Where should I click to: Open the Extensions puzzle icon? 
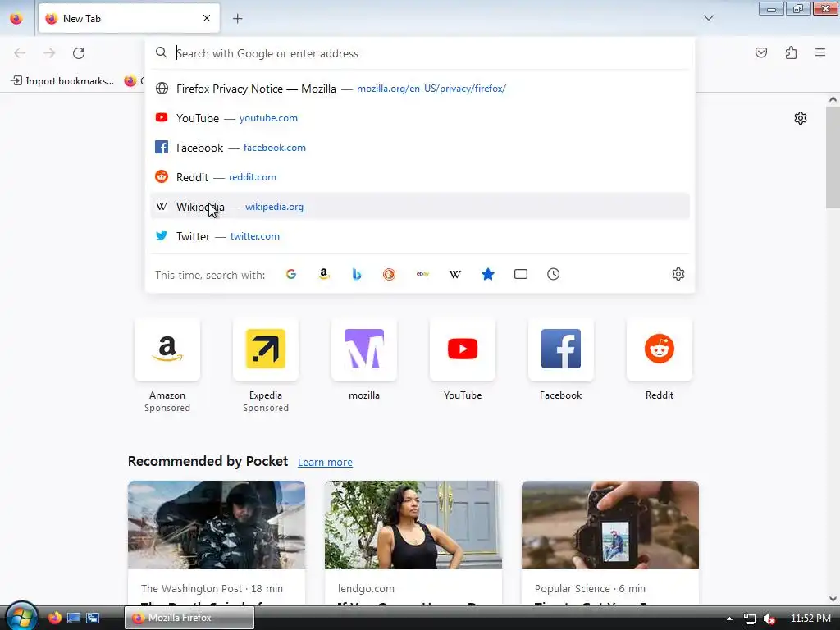click(x=791, y=52)
